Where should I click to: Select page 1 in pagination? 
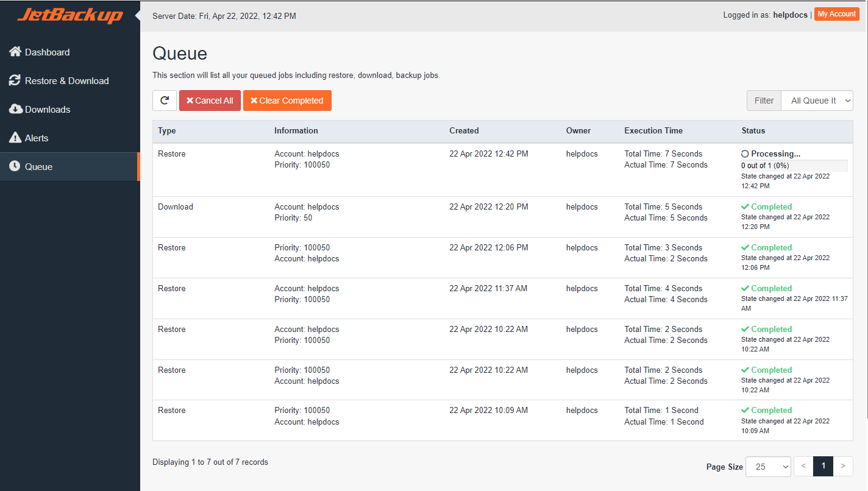click(823, 466)
